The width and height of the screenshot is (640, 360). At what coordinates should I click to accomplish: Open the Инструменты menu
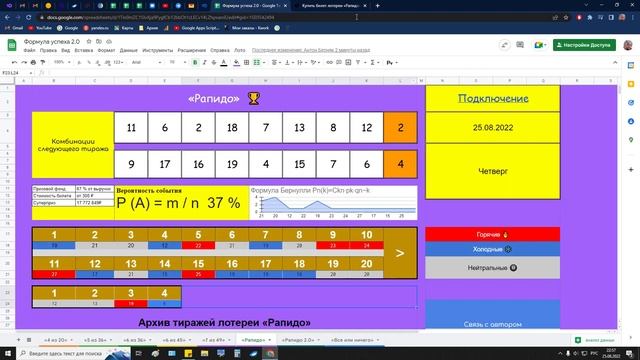(x=158, y=50)
